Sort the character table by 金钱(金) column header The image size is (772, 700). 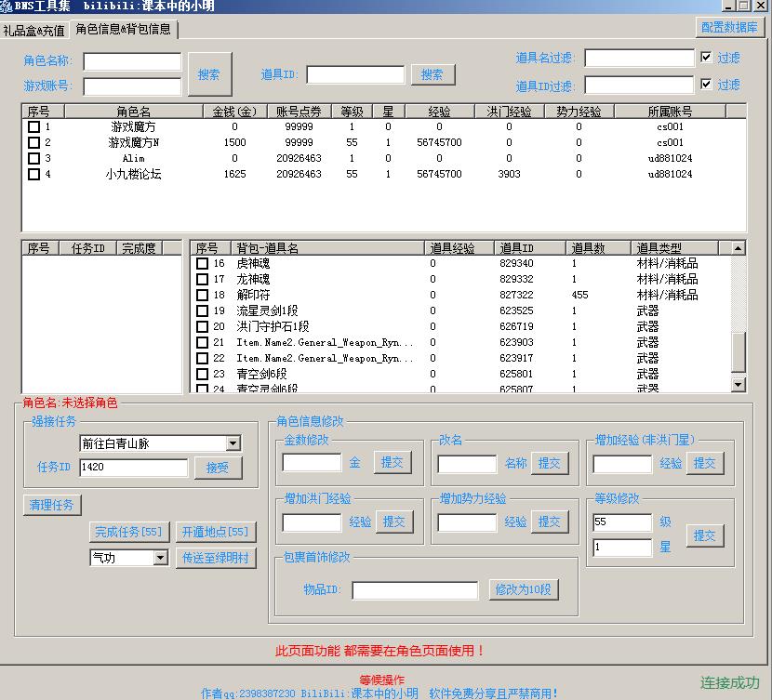pyautogui.click(x=234, y=112)
